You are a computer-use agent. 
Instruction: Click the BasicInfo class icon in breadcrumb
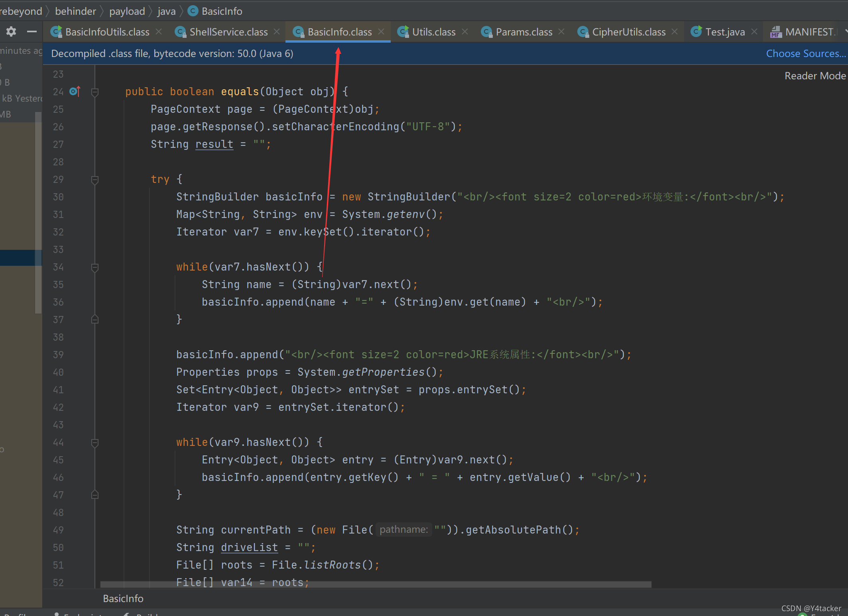point(193,11)
